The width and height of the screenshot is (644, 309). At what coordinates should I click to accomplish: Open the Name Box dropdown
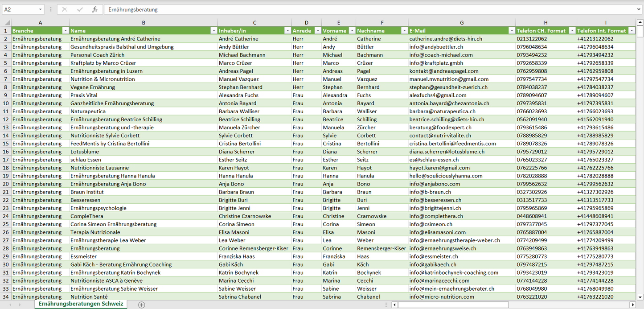(x=40, y=9)
